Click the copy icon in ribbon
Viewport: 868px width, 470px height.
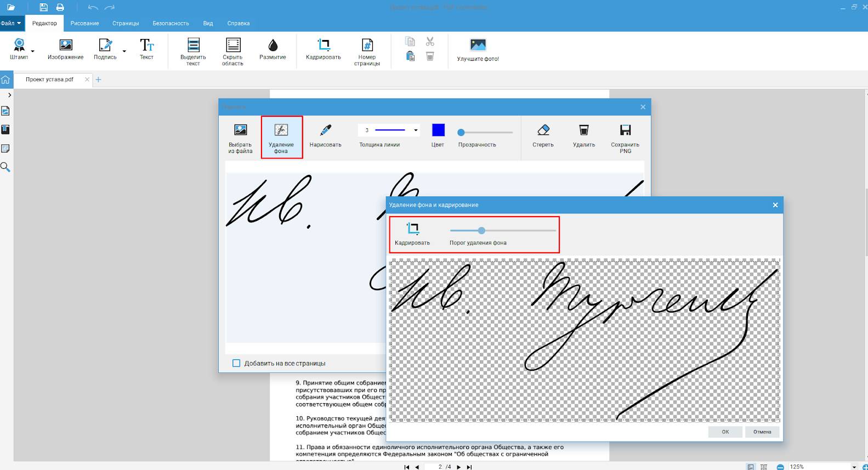pos(410,42)
